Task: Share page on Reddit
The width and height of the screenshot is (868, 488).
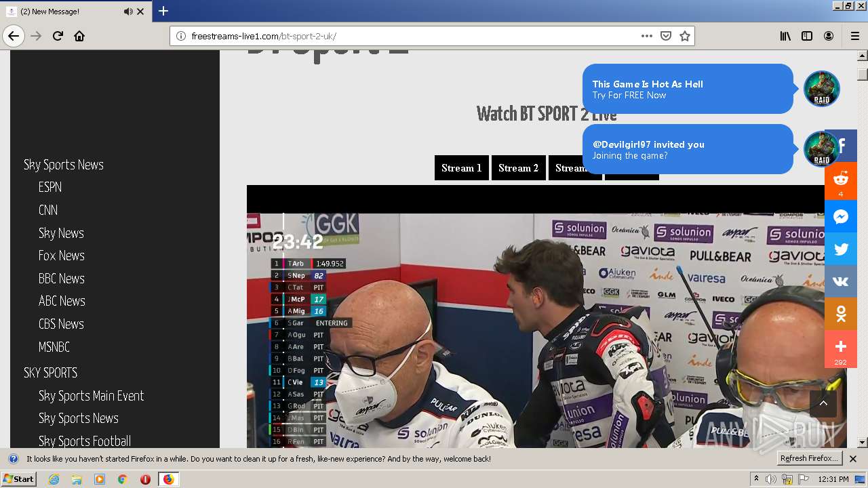Action: coord(841,181)
